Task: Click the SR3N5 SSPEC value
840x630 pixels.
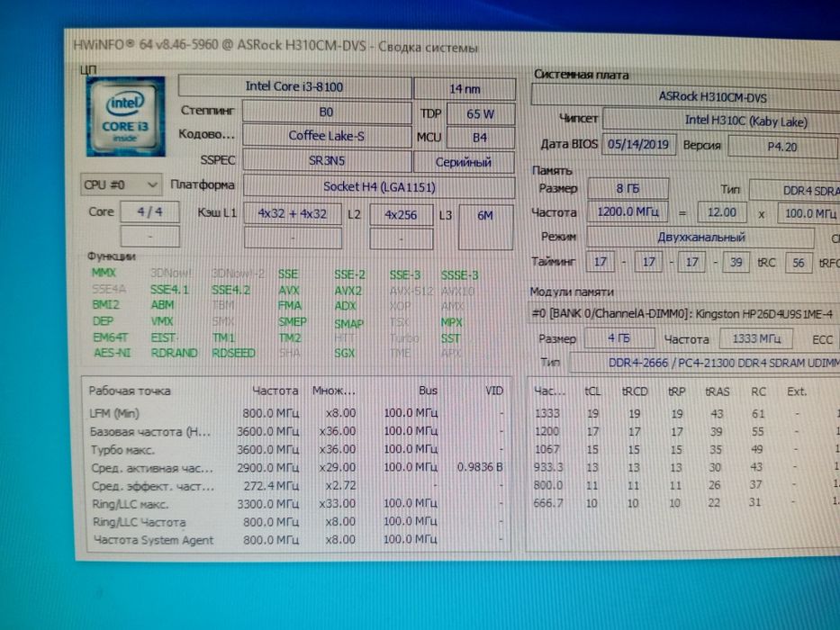Action: click(326, 160)
